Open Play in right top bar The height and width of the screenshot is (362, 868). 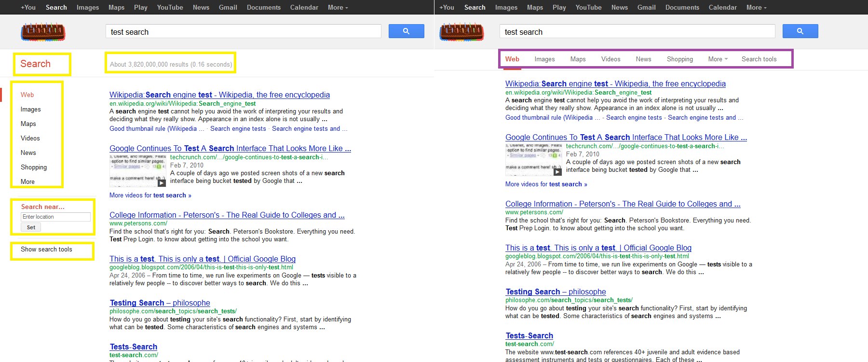pyautogui.click(x=559, y=7)
